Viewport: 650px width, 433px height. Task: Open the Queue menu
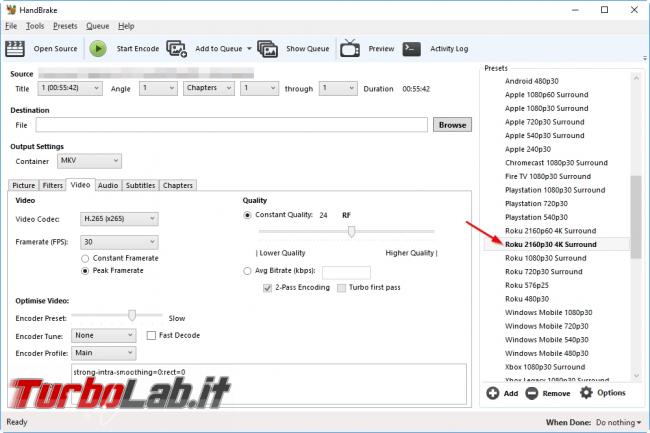coord(97,26)
